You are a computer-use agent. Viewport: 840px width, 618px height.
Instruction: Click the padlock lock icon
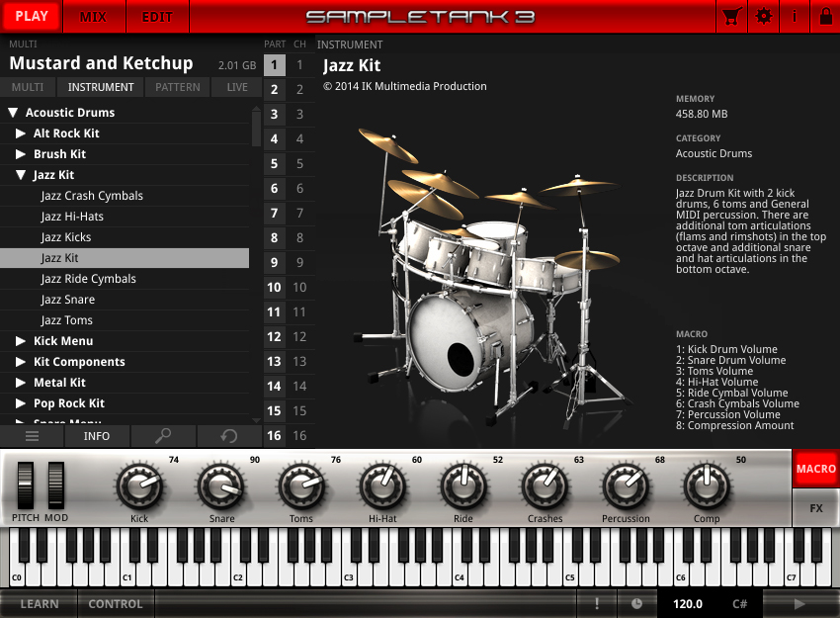(825, 16)
